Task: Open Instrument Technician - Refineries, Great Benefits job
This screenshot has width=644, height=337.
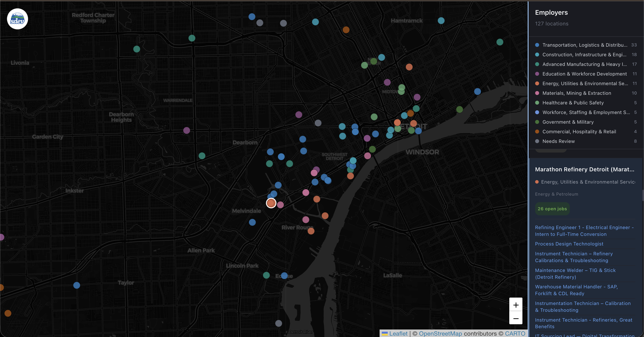Action: point(583,323)
